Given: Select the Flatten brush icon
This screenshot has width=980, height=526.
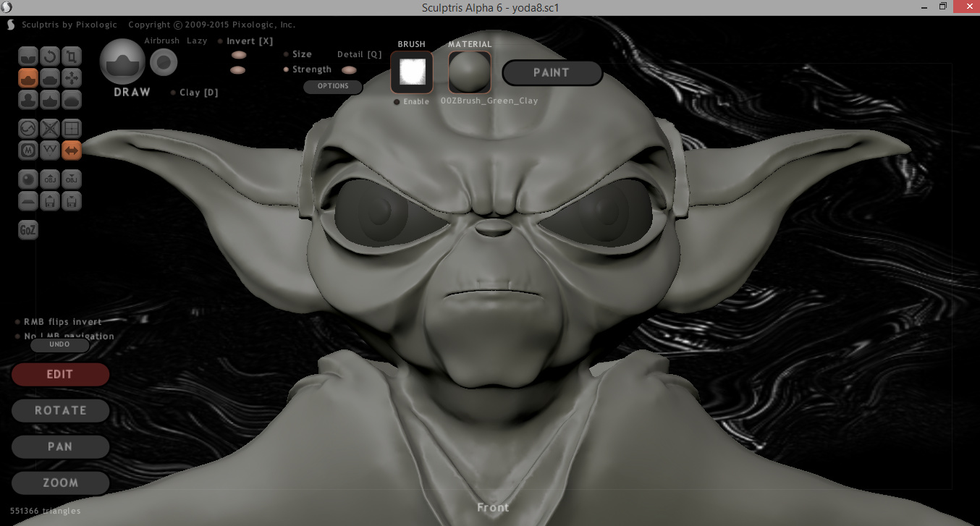Looking at the screenshot, I should [x=50, y=77].
